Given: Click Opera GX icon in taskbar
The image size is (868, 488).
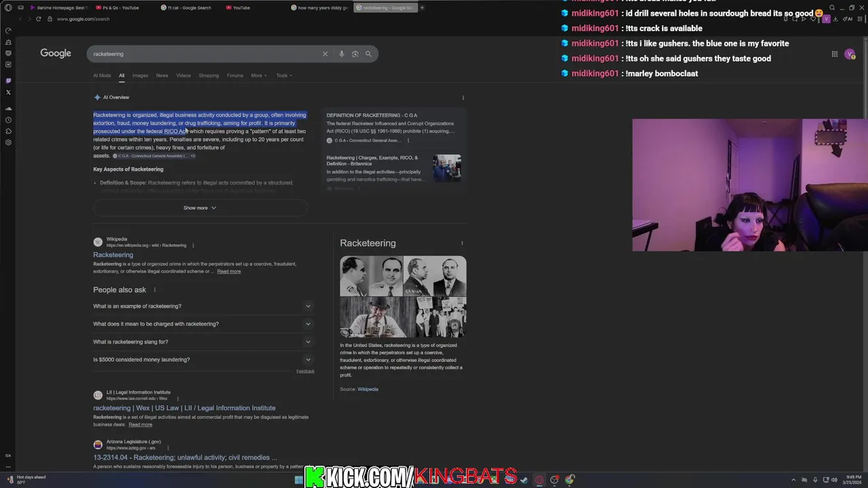Looking at the screenshot, I should pyautogui.click(x=539, y=480).
